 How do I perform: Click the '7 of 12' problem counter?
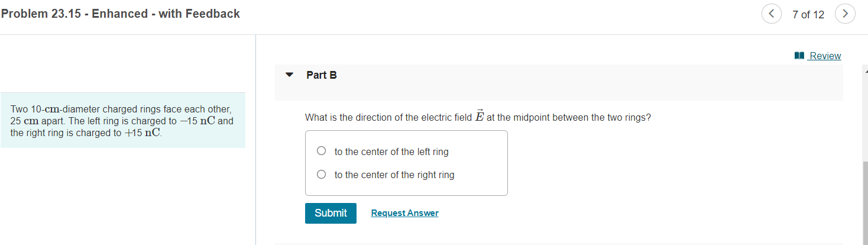(808, 14)
